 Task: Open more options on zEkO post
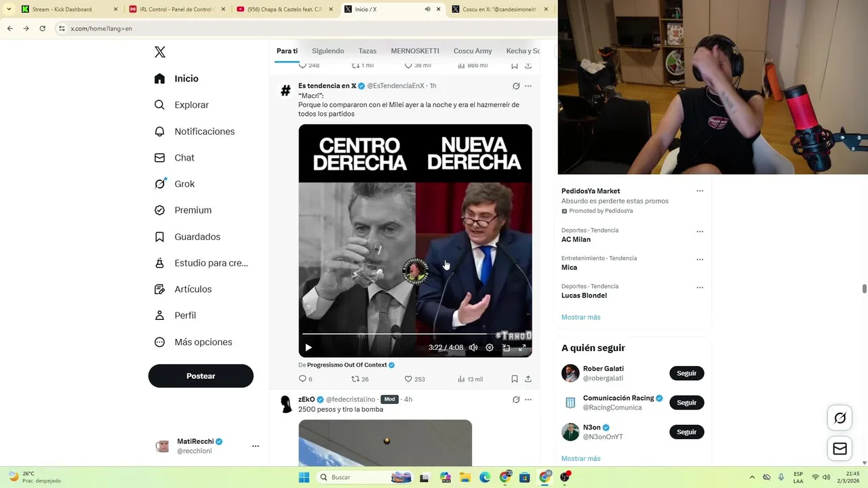coord(528,399)
